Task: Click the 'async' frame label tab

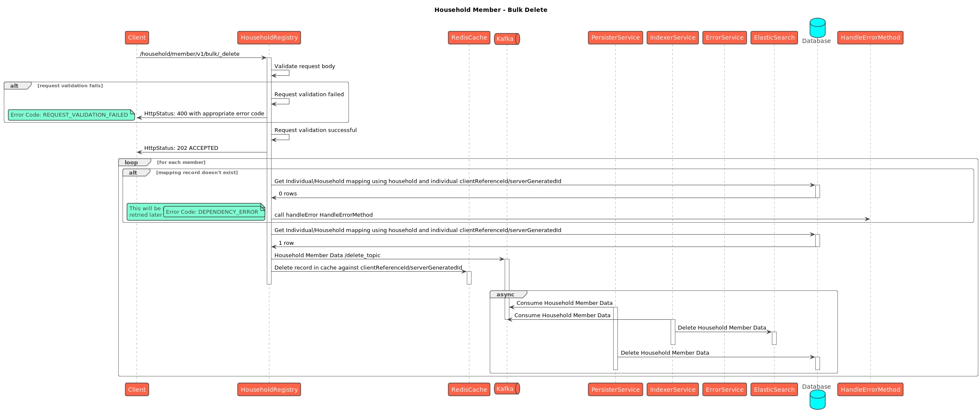Action: coord(507,295)
